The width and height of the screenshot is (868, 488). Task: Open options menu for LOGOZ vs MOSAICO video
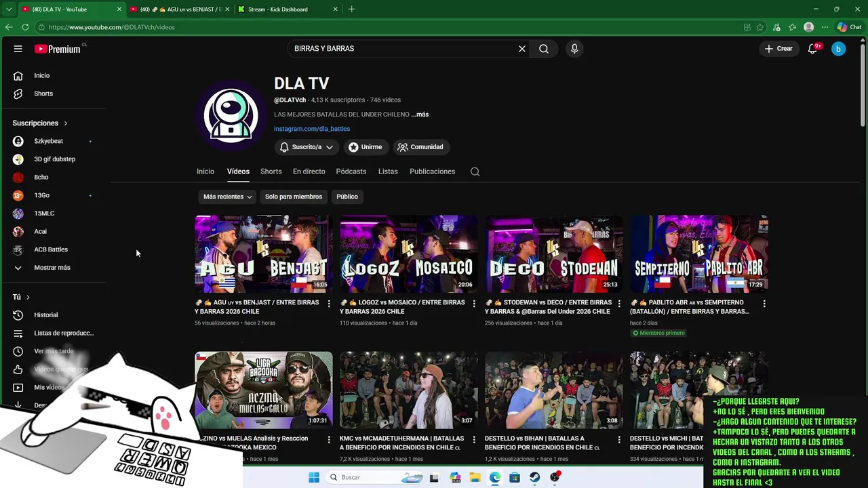coord(474,304)
